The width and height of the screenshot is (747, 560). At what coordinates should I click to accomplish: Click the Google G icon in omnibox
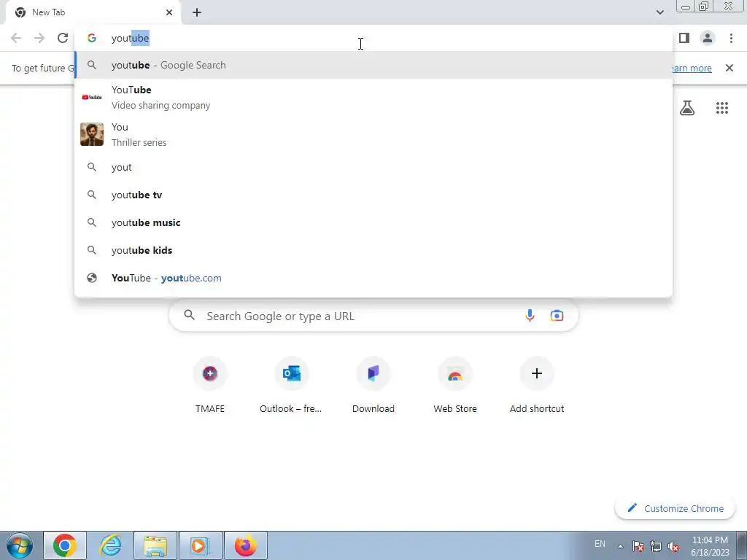pyautogui.click(x=92, y=38)
